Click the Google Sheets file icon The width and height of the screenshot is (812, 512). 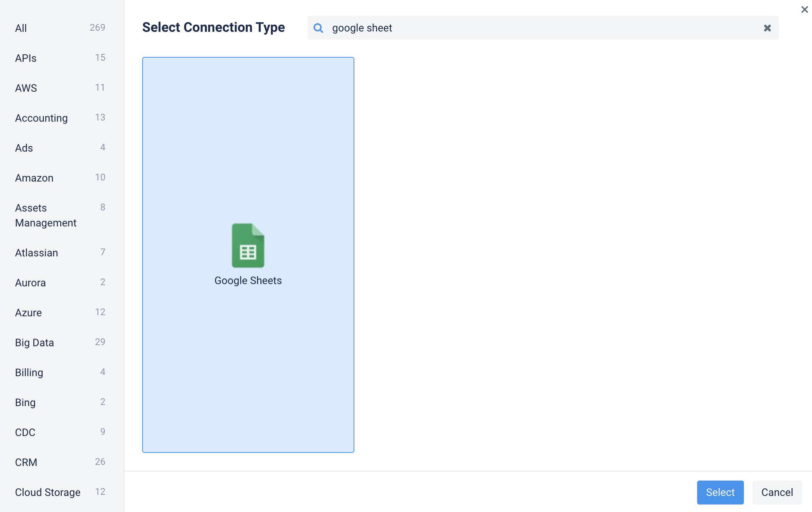click(248, 246)
